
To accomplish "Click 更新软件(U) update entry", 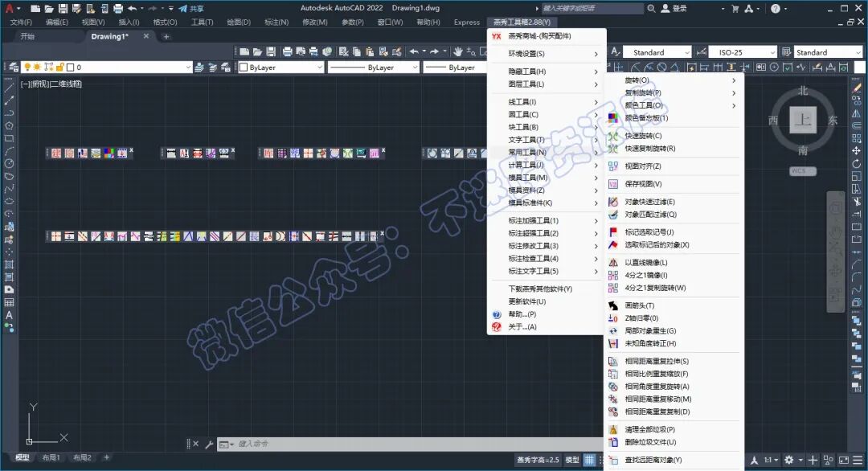I will pyautogui.click(x=547, y=301).
